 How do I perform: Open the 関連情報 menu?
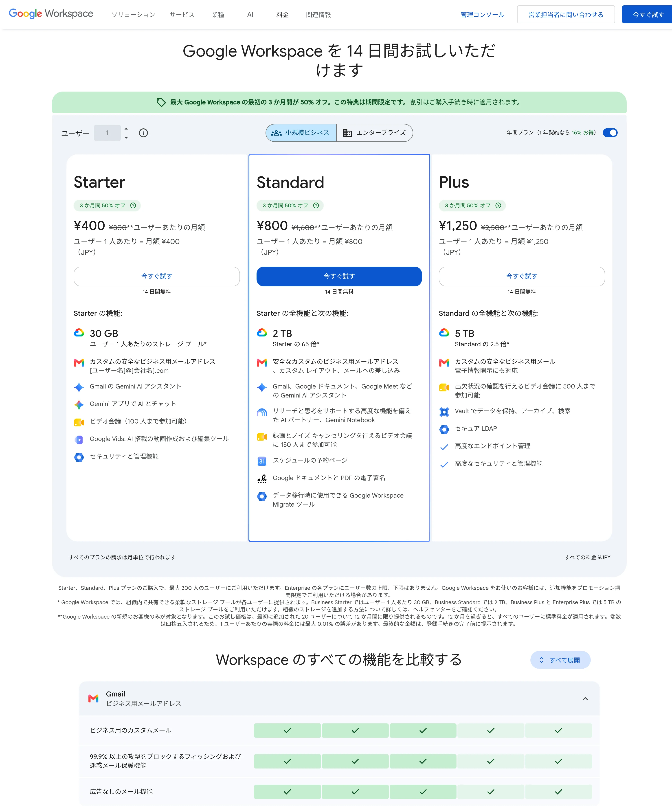pos(318,15)
